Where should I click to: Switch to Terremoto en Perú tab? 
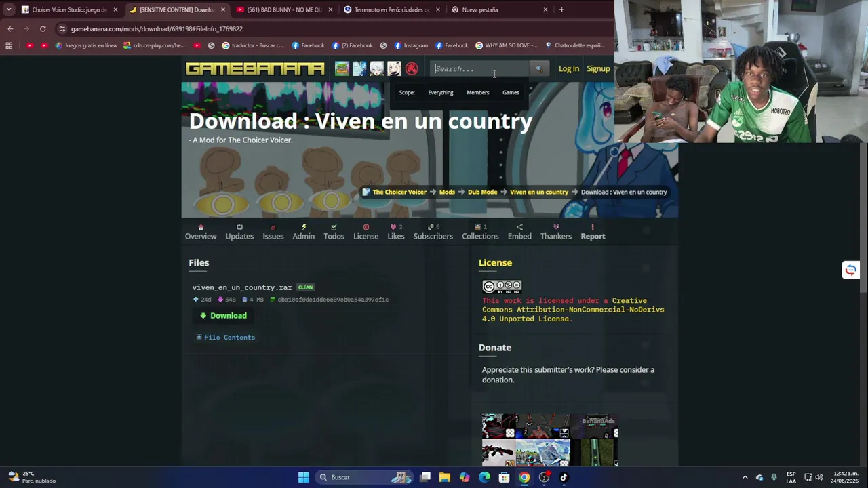pos(392,9)
